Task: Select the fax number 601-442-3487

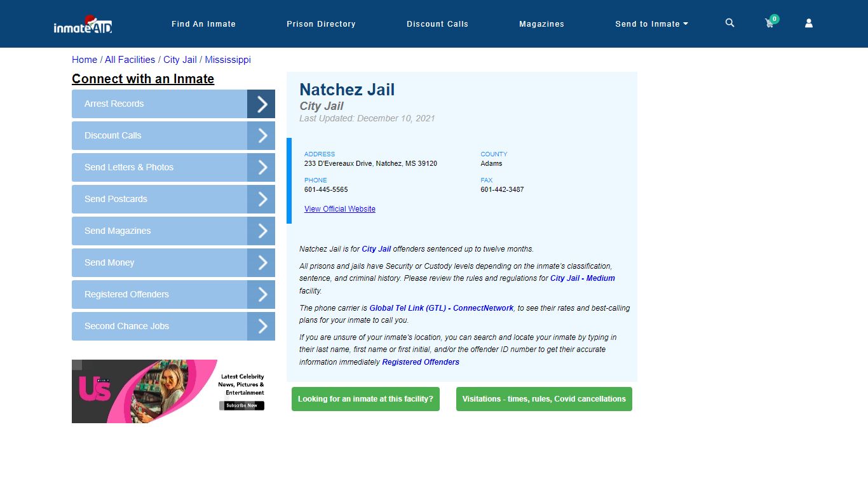Action: [502, 189]
